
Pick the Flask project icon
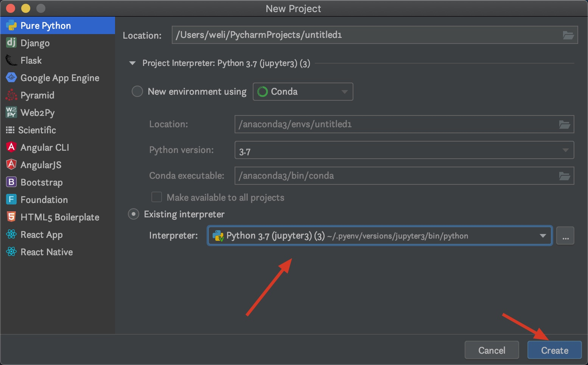tap(11, 60)
